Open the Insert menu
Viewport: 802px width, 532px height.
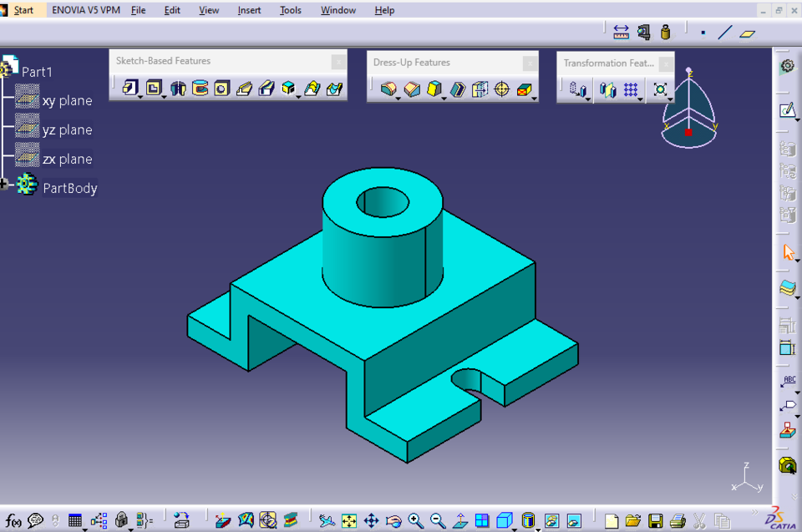(249, 10)
